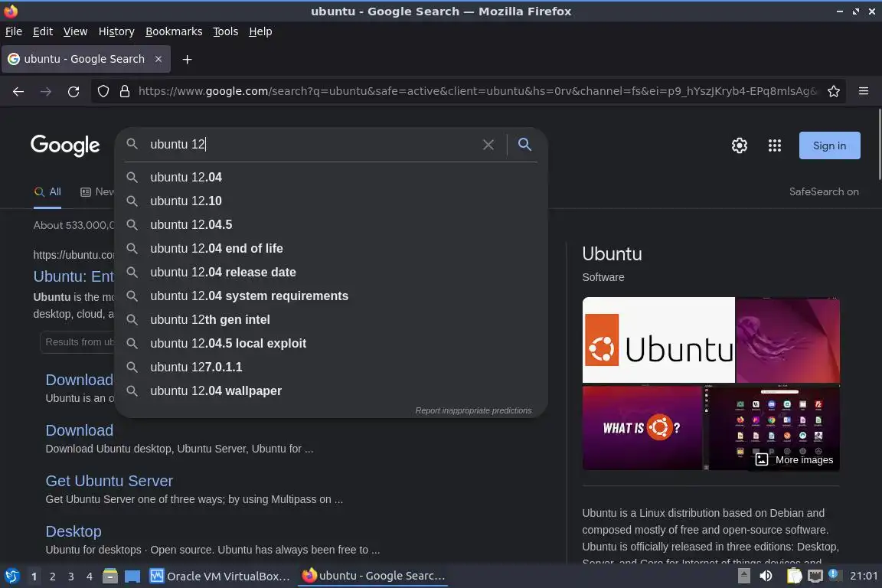Open a new tab with the plus button
The width and height of the screenshot is (882, 588).
[188, 59]
